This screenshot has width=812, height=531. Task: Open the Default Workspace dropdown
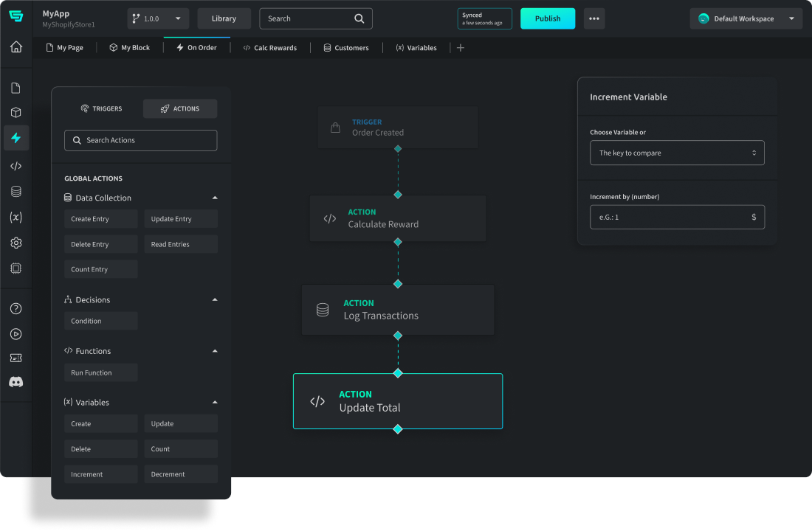pyautogui.click(x=746, y=18)
